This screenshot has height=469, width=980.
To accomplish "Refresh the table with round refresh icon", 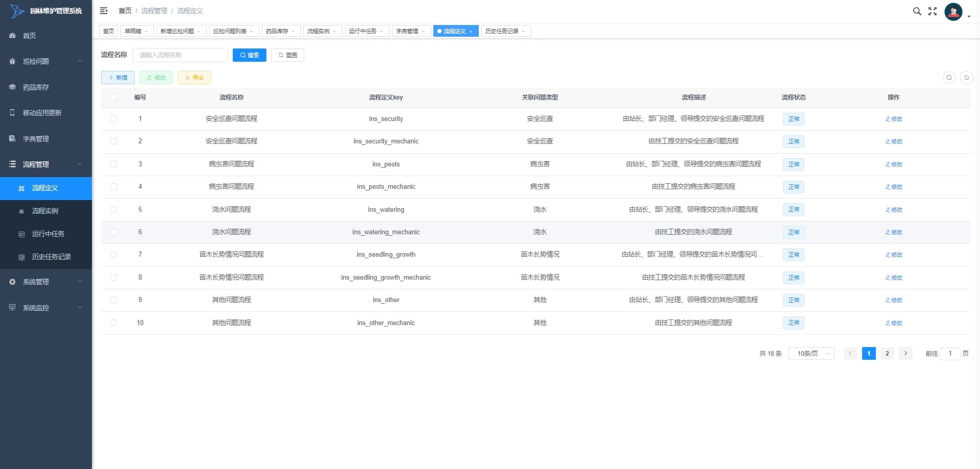I will [x=966, y=78].
